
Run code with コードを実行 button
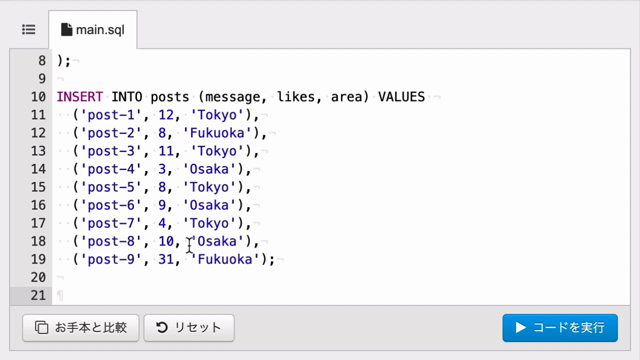coord(560,327)
